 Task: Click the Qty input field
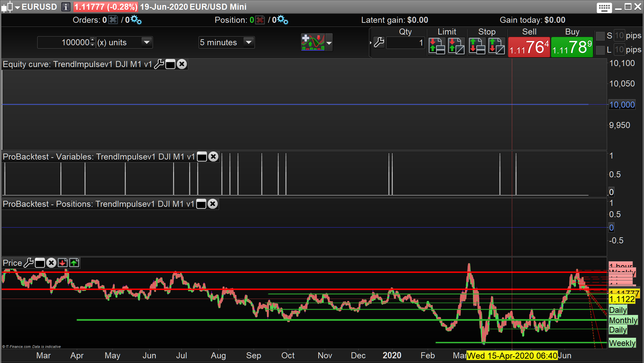[405, 43]
